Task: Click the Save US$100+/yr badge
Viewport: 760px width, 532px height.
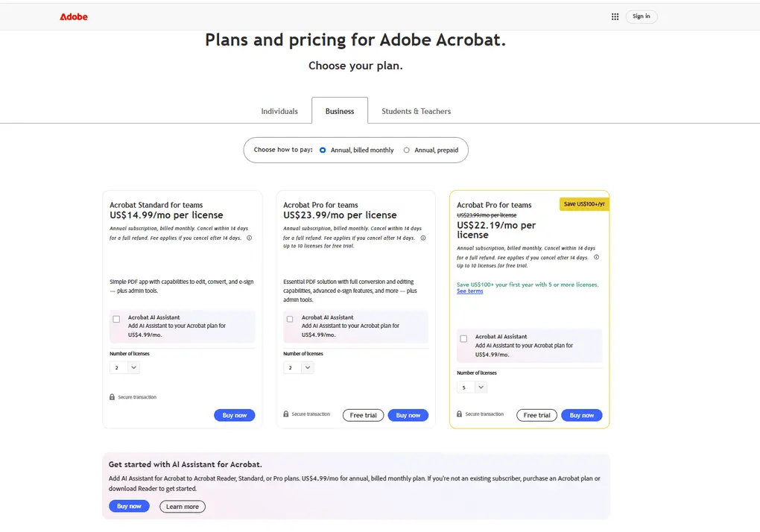Action: point(583,203)
